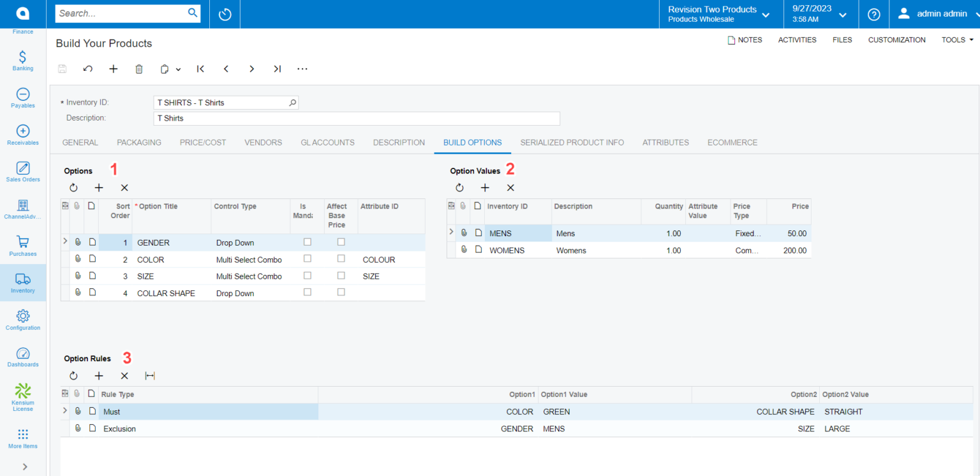Tick Is Mandatory on the SIZE row
This screenshot has width=980, height=476.
tap(307, 276)
